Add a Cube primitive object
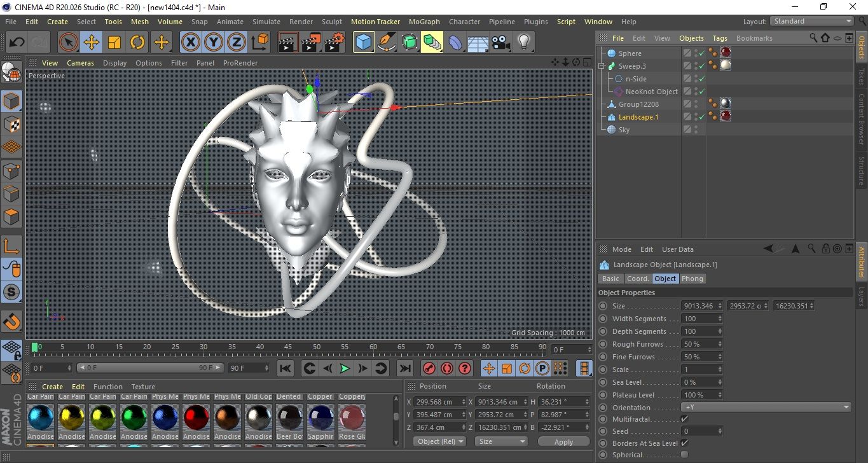 click(x=363, y=43)
